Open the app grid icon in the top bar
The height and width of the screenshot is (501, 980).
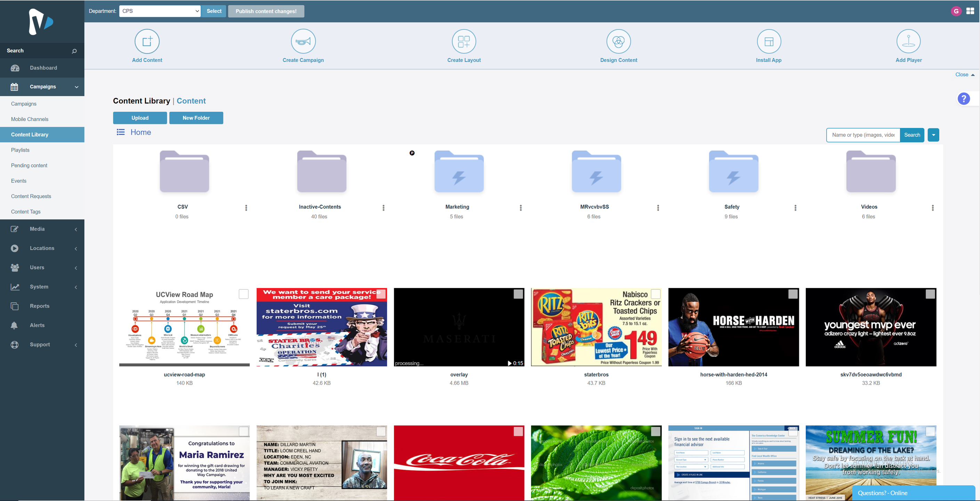[970, 11]
